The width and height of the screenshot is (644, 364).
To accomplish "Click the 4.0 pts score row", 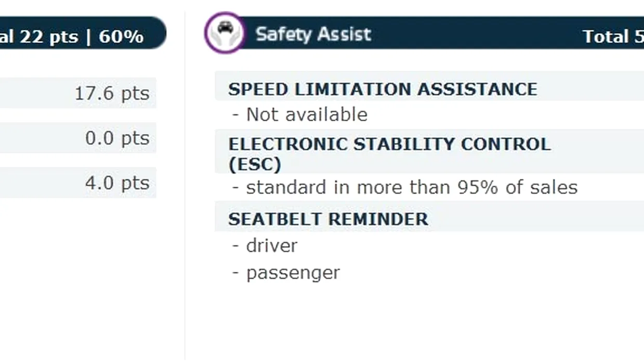I will [78, 183].
